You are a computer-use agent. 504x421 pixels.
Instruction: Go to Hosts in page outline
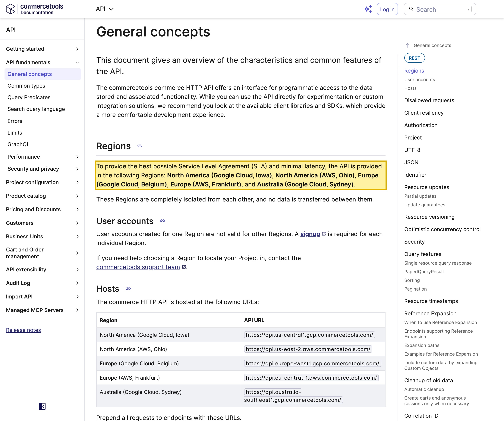410,88
